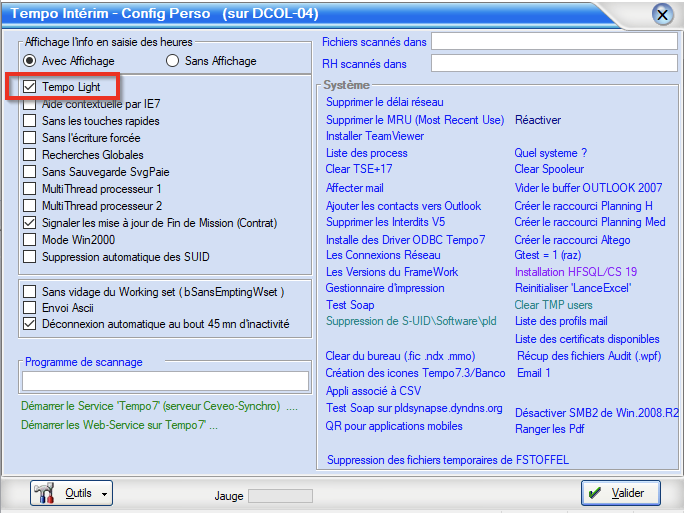
Task: Click Clear du bureau (.fic .ndx .mmo)
Action: pos(400,356)
